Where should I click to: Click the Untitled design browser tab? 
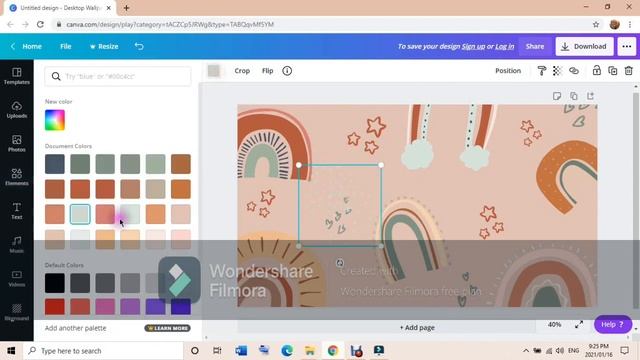60,8
